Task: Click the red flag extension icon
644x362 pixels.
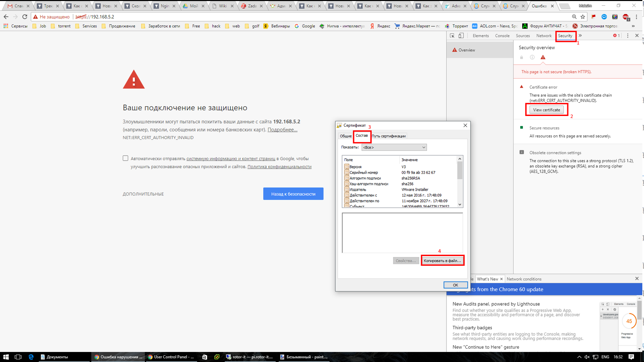Action: [594, 17]
